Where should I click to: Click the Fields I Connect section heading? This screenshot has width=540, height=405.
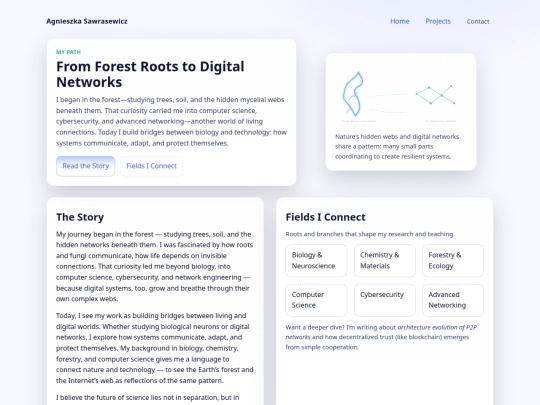click(325, 217)
